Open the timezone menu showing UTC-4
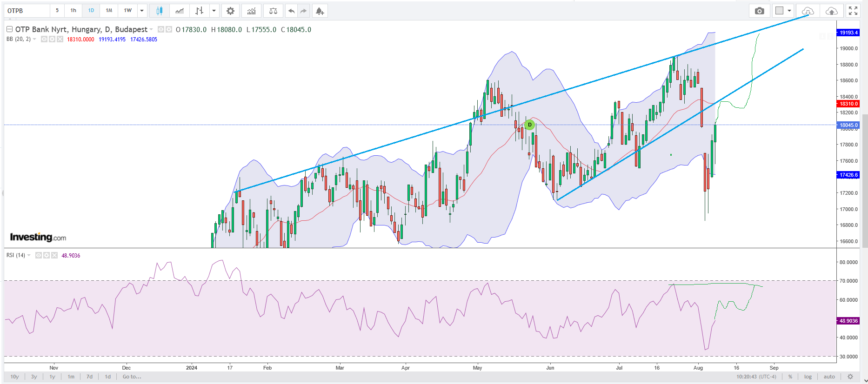This screenshot has width=868, height=384. (x=756, y=377)
